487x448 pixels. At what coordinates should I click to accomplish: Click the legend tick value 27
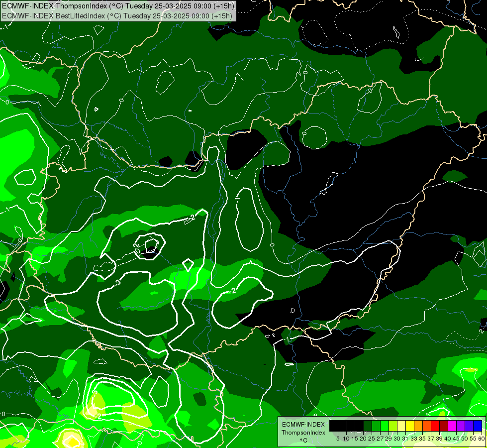click(380, 439)
